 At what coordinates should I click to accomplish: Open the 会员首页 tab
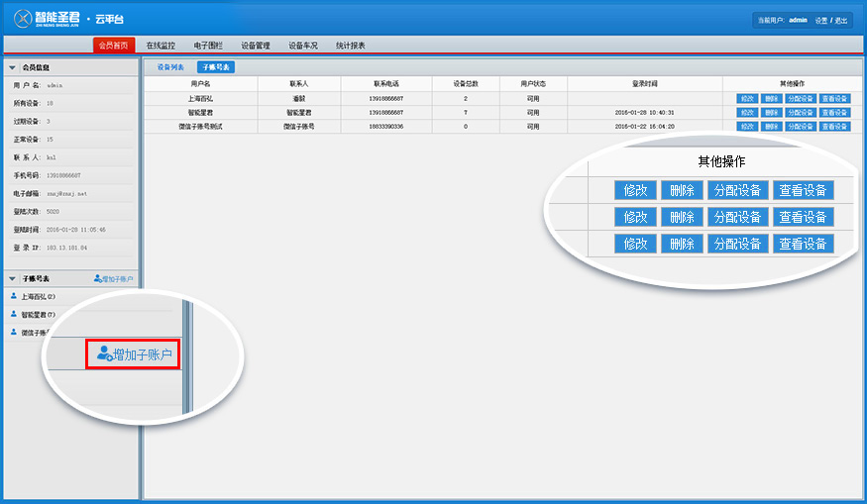coord(114,46)
